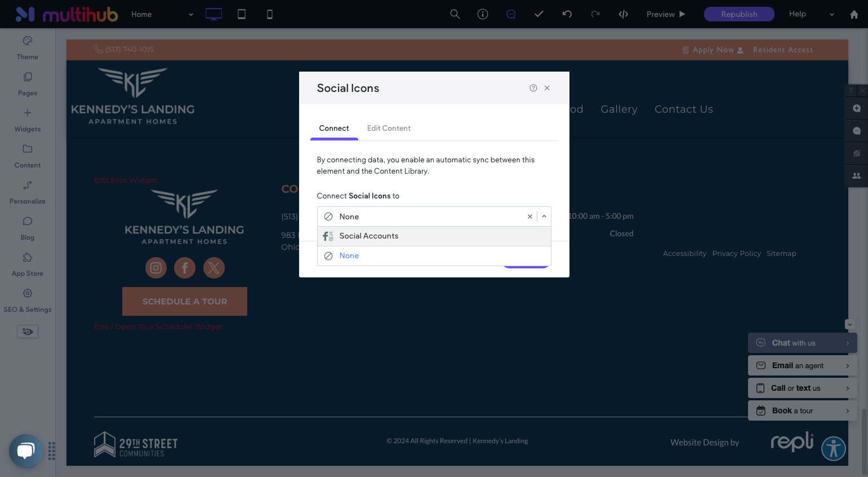This screenshot has width=868, height=477.
Task: Open Contact Us in site navigation
Action: [x=684, y=109]
